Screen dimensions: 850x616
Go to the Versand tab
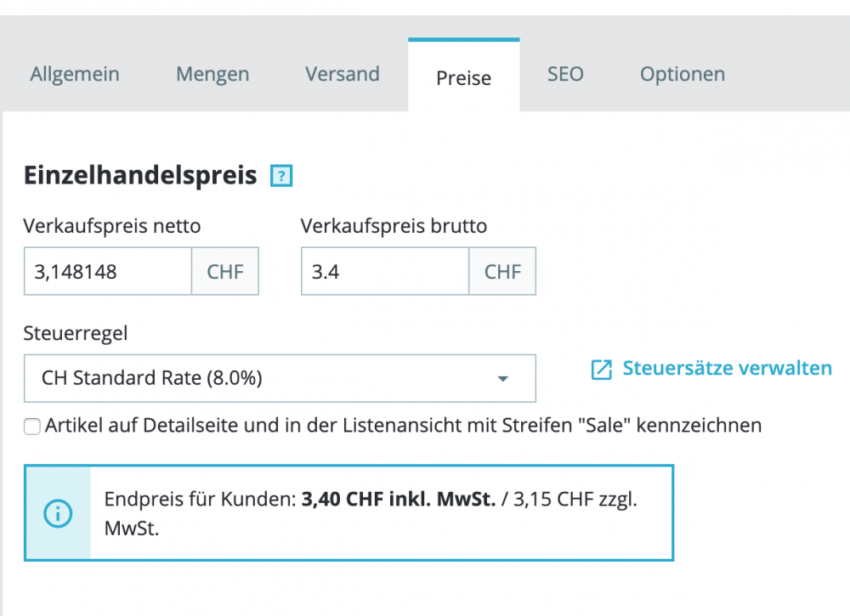point(343,75)
